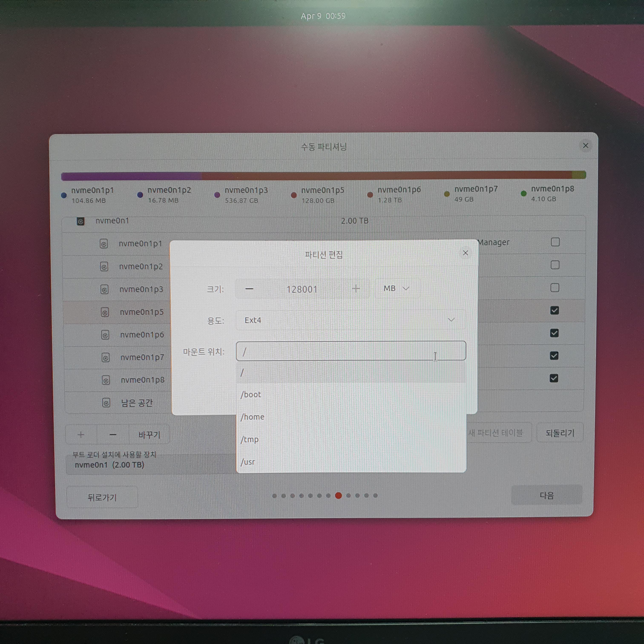Toggle format checkbox for nvme0n1p2 row
This screenshot has height=644, width=644.
click(x=555, y=265)
